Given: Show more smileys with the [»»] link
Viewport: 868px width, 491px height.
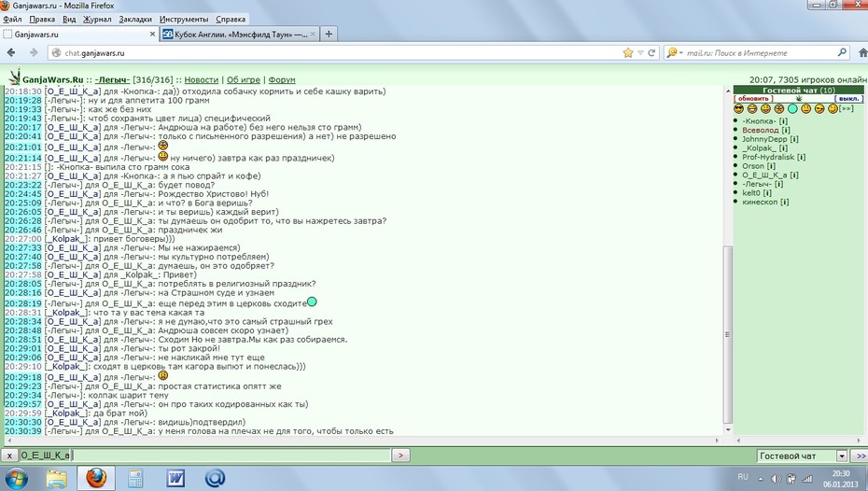Looking at the screenshot, I should [x=847, y=108].
